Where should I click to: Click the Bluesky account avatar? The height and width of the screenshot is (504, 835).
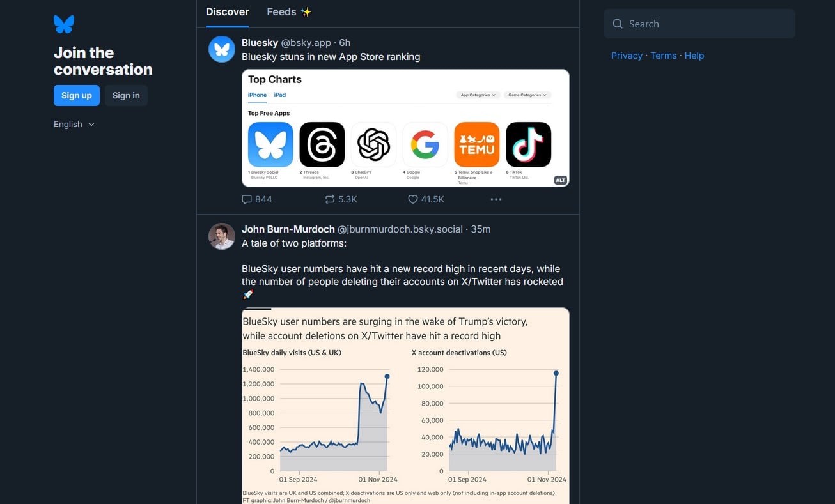tap(222, 49)
